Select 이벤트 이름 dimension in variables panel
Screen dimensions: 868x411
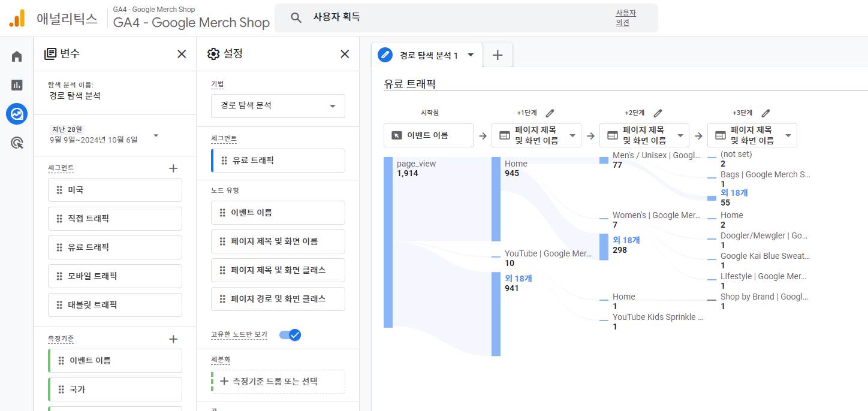point(115,361)
